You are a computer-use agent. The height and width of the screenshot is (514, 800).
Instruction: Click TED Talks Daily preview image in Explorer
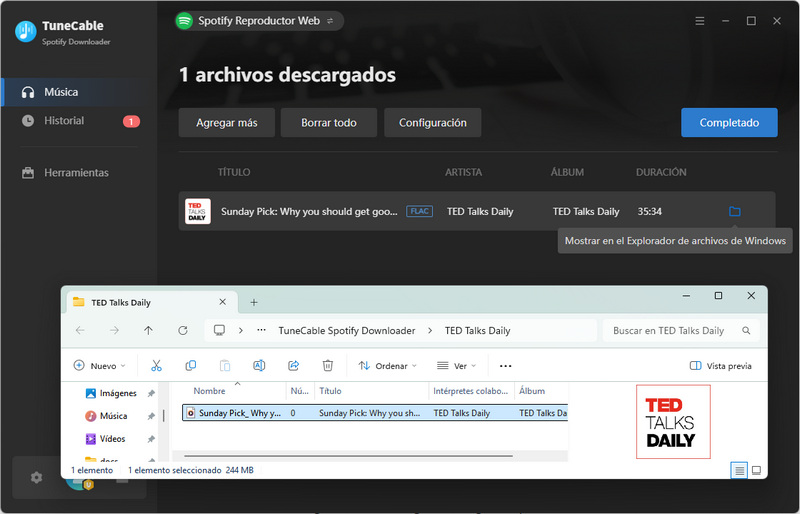(x=673, y=422)
